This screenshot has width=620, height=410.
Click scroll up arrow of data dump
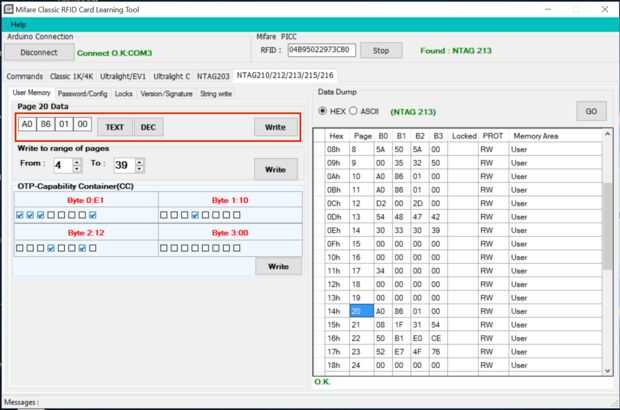click(x=607, y=134)
